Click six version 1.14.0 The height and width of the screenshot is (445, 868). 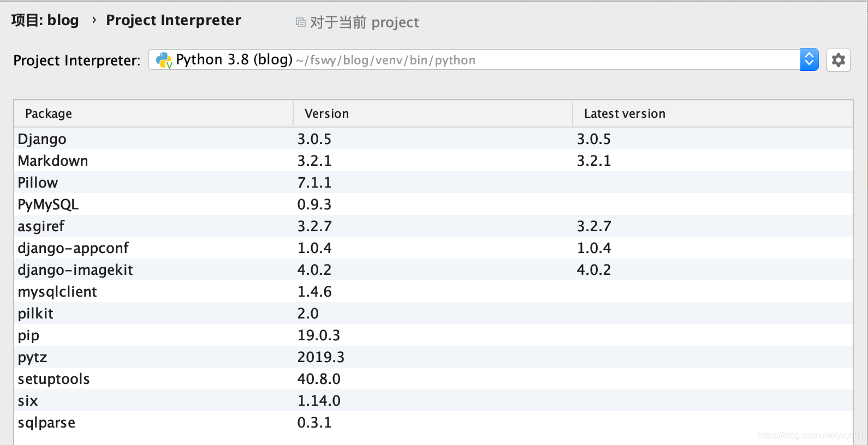319,401
